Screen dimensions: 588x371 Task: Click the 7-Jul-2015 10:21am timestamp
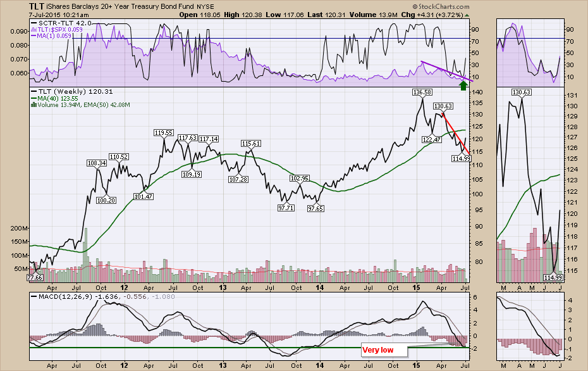coord(59,15)
